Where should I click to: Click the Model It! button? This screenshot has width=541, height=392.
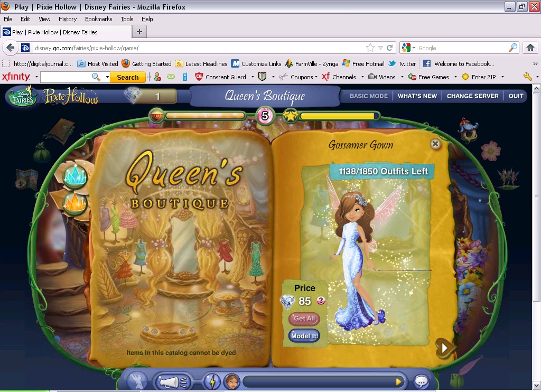click(x=304, y=336)
